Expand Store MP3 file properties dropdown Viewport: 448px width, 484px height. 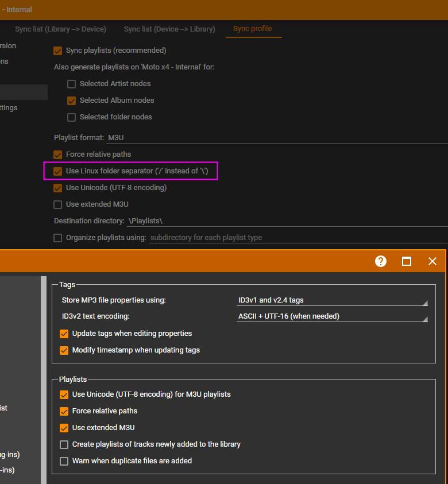[x=333, y=300]
